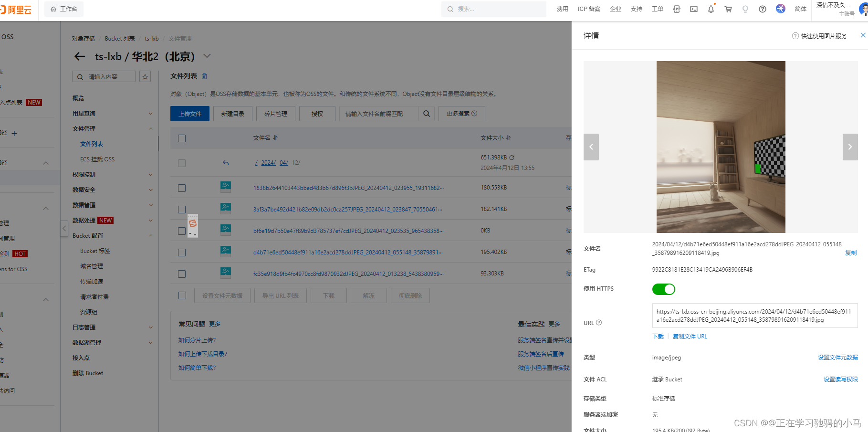Open the shopping cart
This screenshot has height=432, width=868.
coord(728,9)
